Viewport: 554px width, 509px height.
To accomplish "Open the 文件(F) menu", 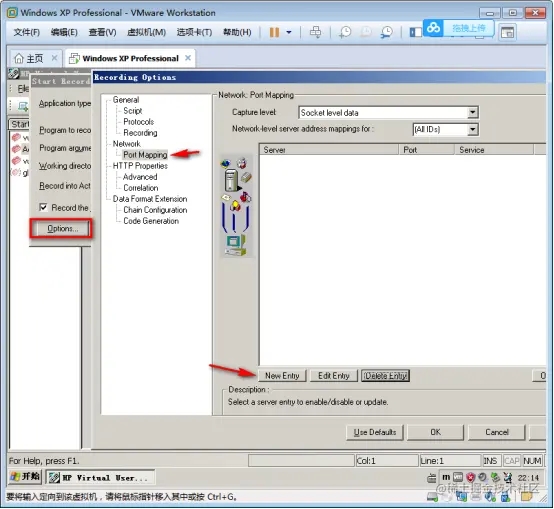I will (x=26, y=32).
